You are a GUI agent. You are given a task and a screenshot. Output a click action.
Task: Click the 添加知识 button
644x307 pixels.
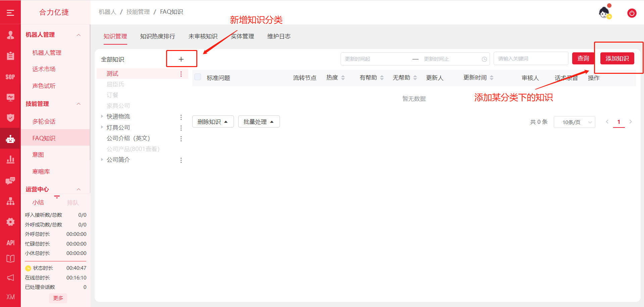(617, 58)
